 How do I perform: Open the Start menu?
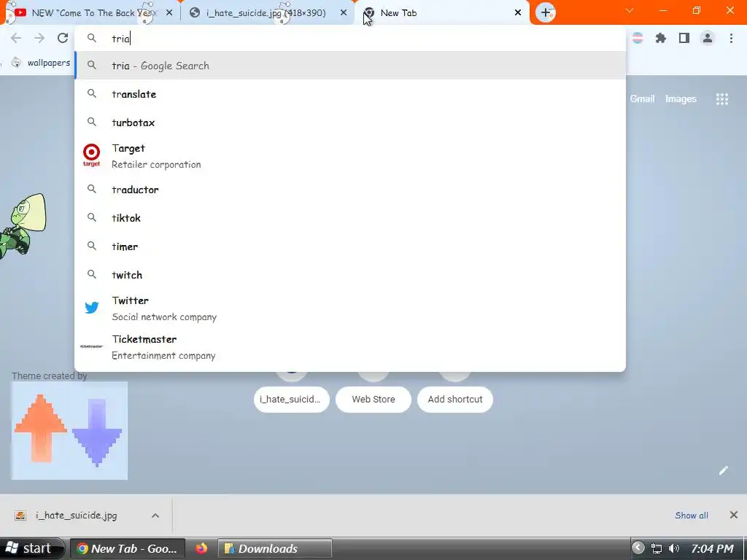click(32, 548)
